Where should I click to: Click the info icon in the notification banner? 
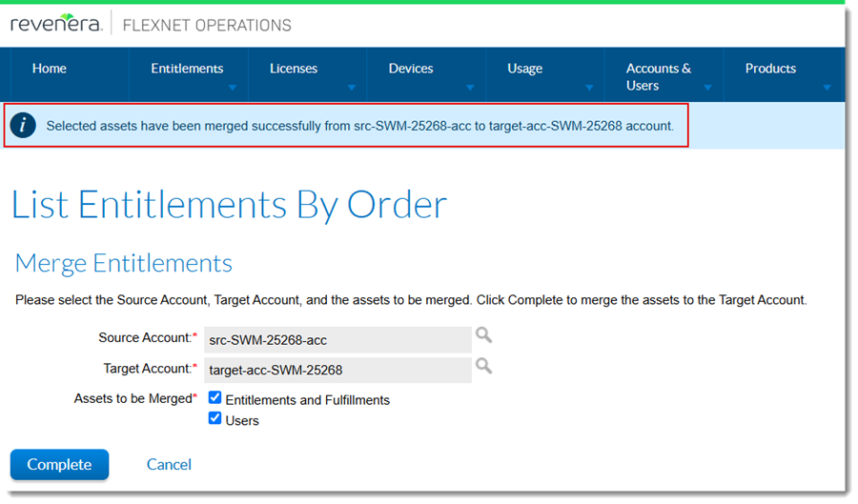point(24,125)
